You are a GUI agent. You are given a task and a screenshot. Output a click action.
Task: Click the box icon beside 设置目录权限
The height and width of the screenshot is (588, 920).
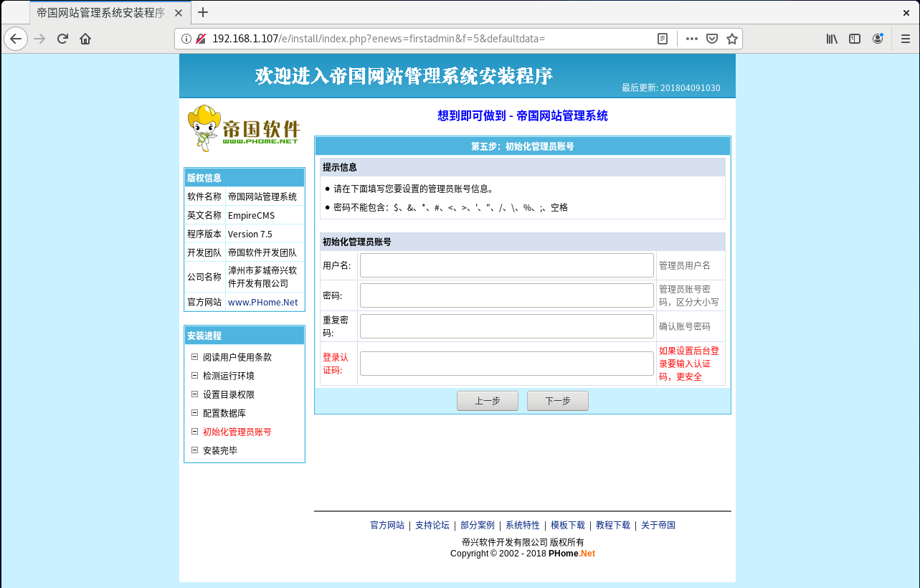(194, 394)
